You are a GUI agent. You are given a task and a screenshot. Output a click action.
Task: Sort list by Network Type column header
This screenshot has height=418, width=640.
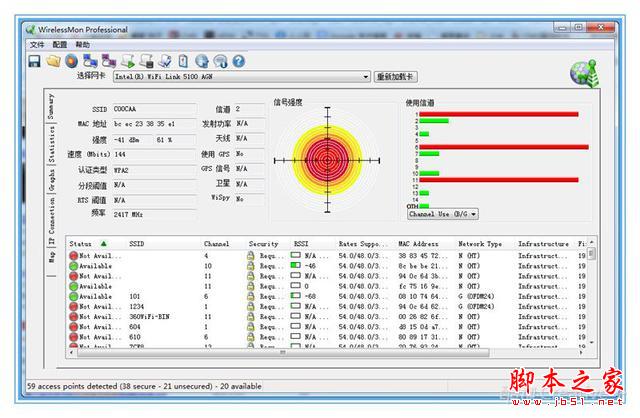[x=480, y=244]
